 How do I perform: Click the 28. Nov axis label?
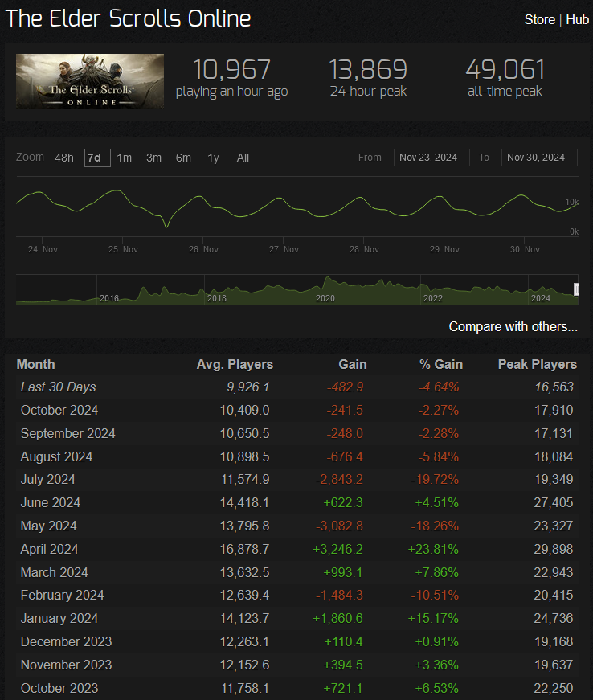[x=364, y=249]
